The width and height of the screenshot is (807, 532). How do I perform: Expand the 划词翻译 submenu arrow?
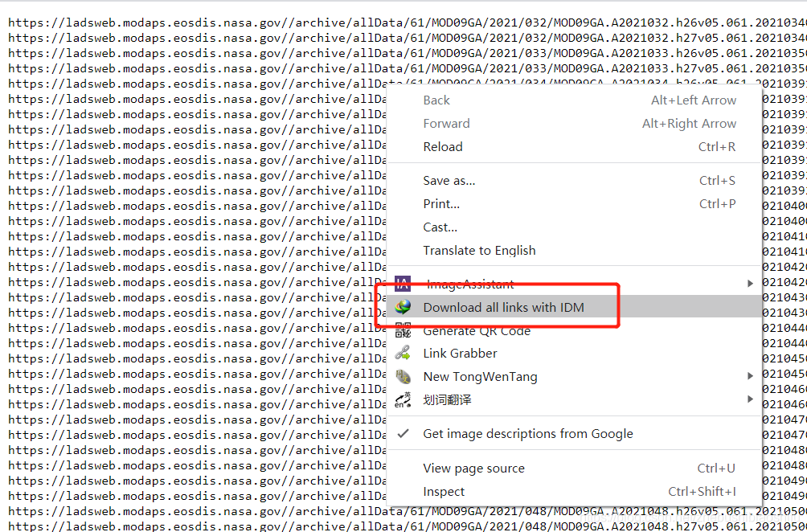click(751, 399)
